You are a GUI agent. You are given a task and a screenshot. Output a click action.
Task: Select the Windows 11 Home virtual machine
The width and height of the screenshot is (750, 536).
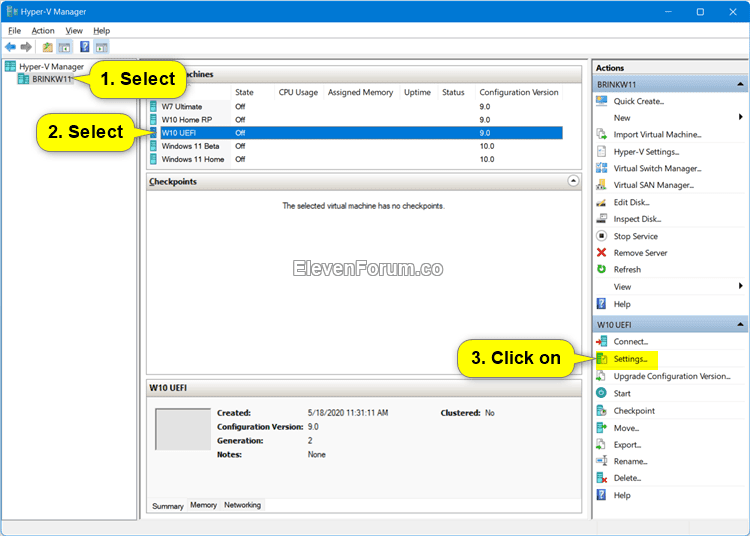point(193,159)
